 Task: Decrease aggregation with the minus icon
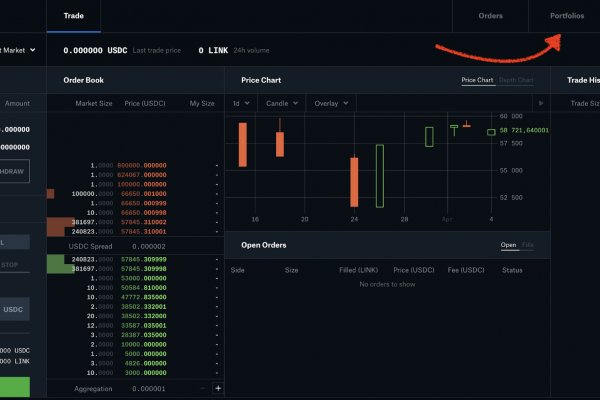(x=203, y=388)
